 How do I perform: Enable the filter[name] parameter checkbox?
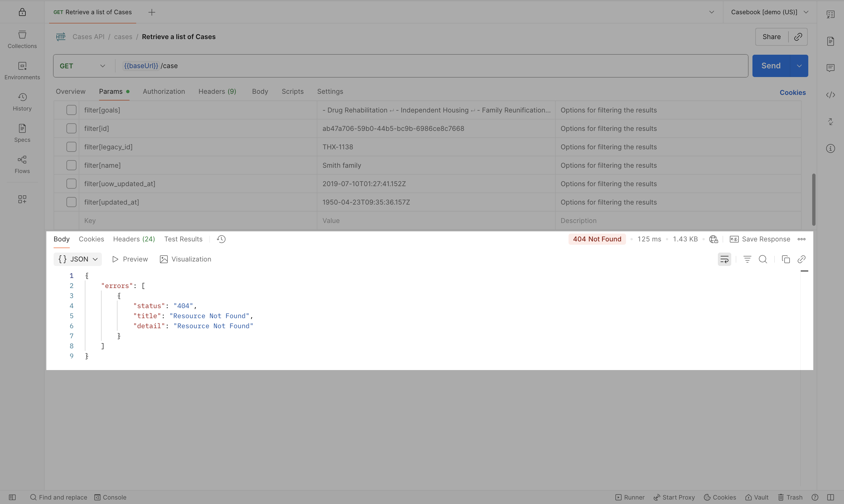pyautogui.click(x=71, y=165)
